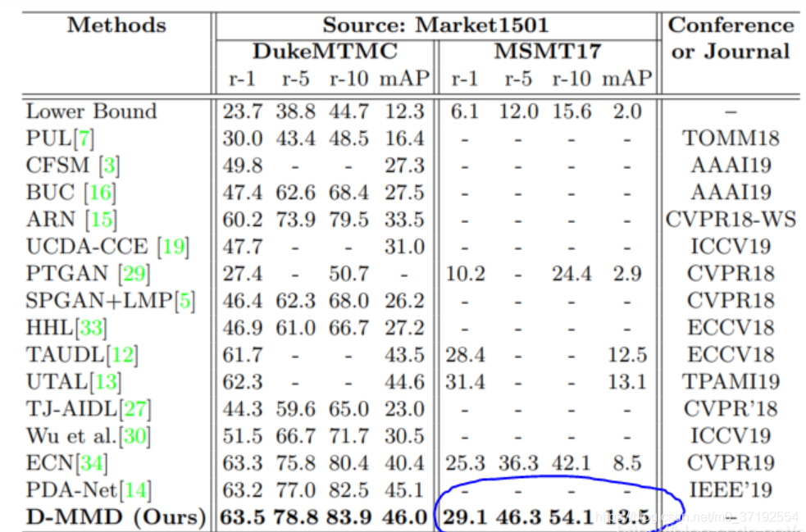806x532 pixels.
Task: Click reference [29] next to PTGAN
Action: pos(134,274)
